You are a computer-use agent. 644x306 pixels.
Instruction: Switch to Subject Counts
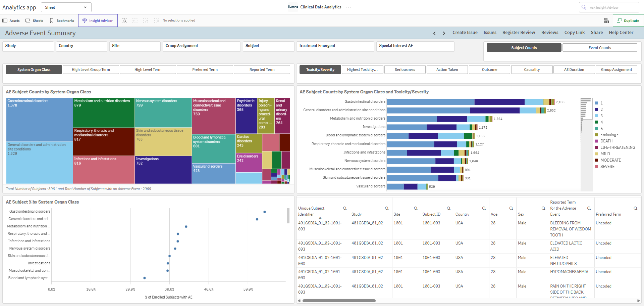coord(524,48)
